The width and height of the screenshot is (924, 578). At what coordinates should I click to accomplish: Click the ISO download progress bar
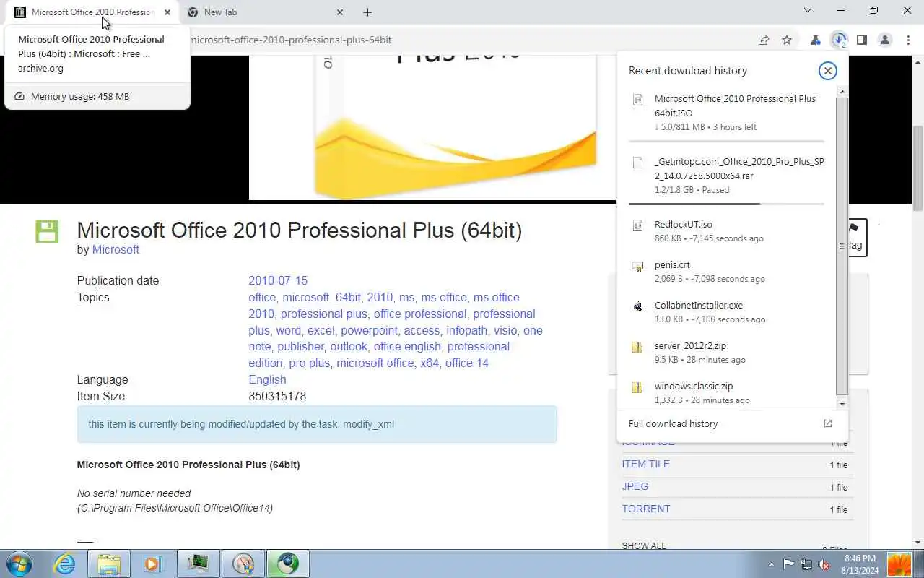[726, 141]
